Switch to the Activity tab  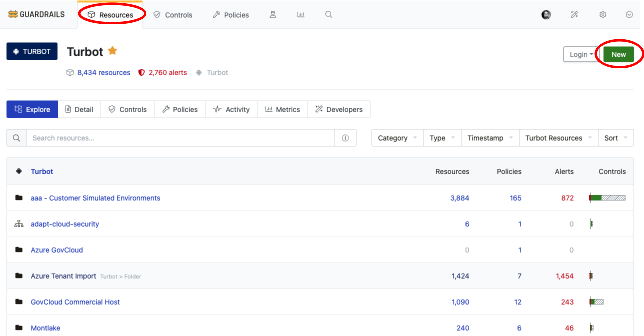point(231,109)
